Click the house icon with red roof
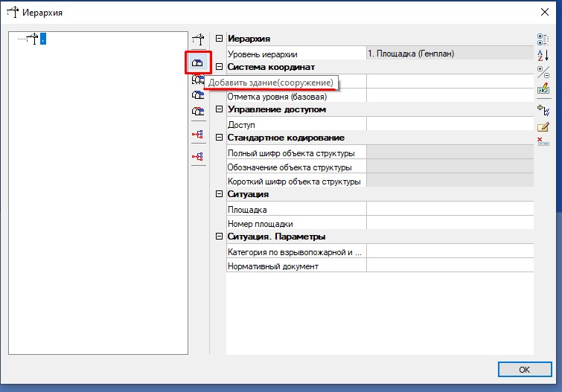The height and width of the screenshot is (392, 562). click(198, 110)
